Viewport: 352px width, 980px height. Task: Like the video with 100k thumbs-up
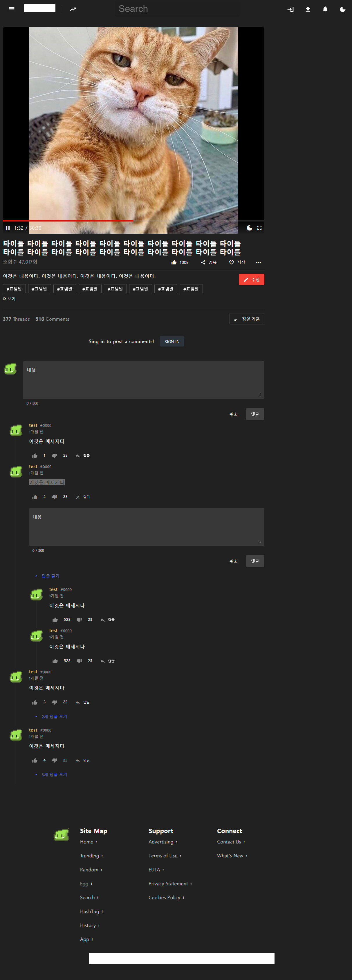tap(180, 262)
